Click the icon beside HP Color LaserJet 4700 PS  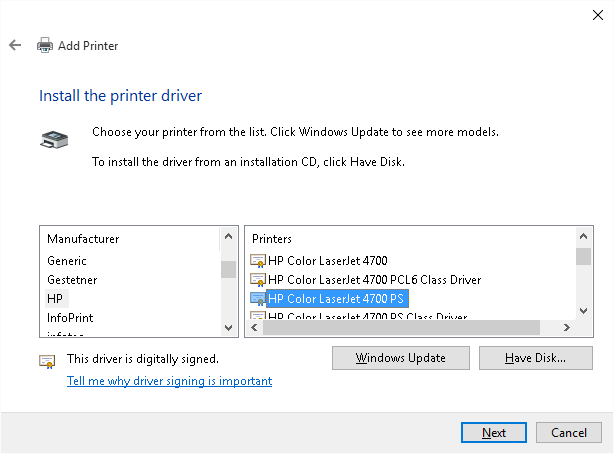[x=258, y=298]
